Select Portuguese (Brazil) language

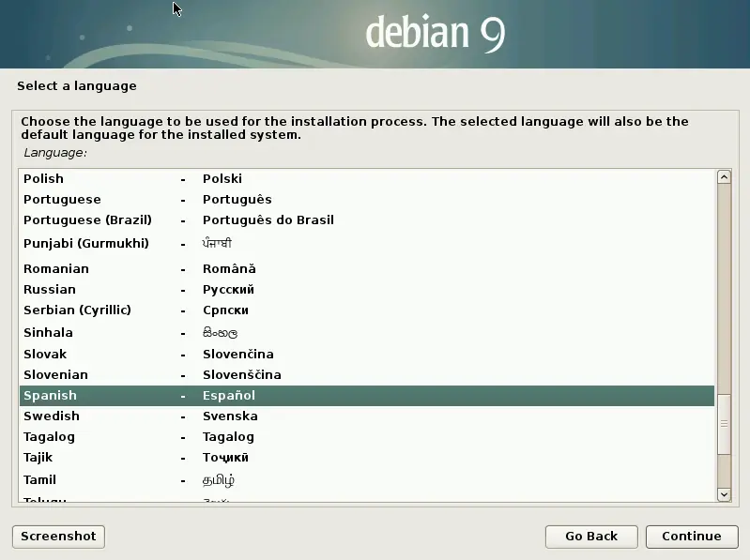click(x=367, y=219)
